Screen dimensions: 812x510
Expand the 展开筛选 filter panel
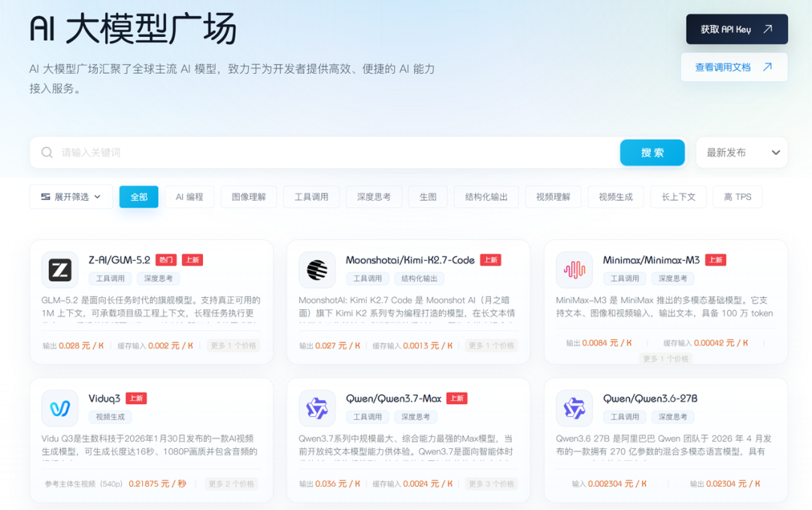point(71,197)
